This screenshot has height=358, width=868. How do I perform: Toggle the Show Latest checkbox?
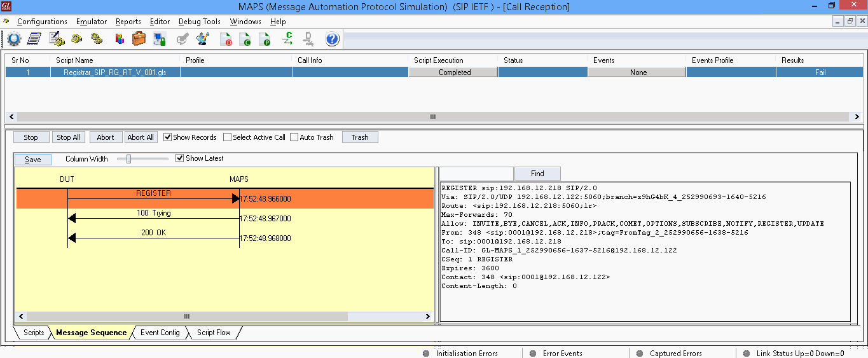(179, 158)
